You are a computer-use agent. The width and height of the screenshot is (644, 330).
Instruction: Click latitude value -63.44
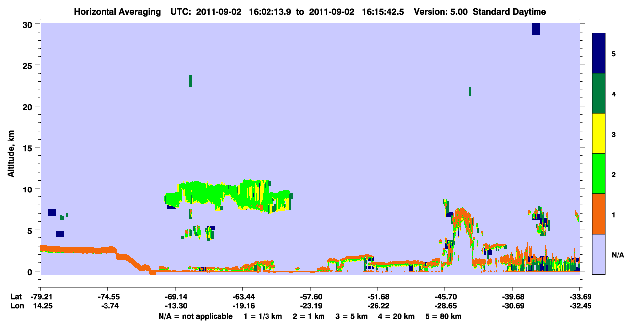[243, 297]
